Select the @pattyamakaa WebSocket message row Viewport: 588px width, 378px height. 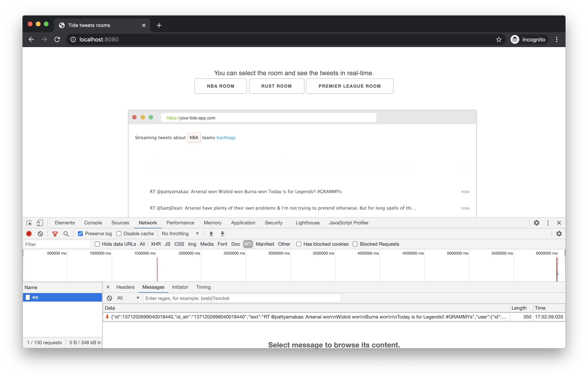(x=334, y=317)
